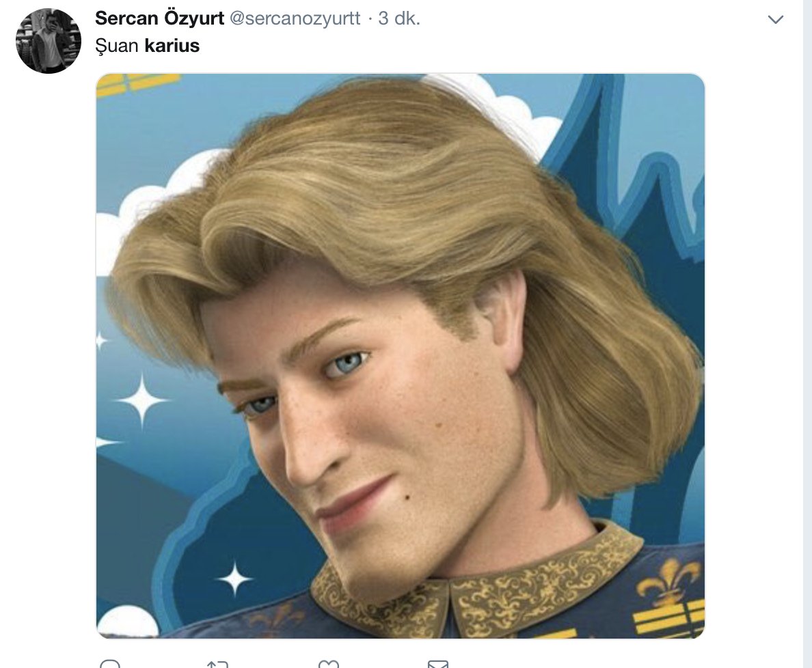Click the envelope direct message icon

(437, 663)
